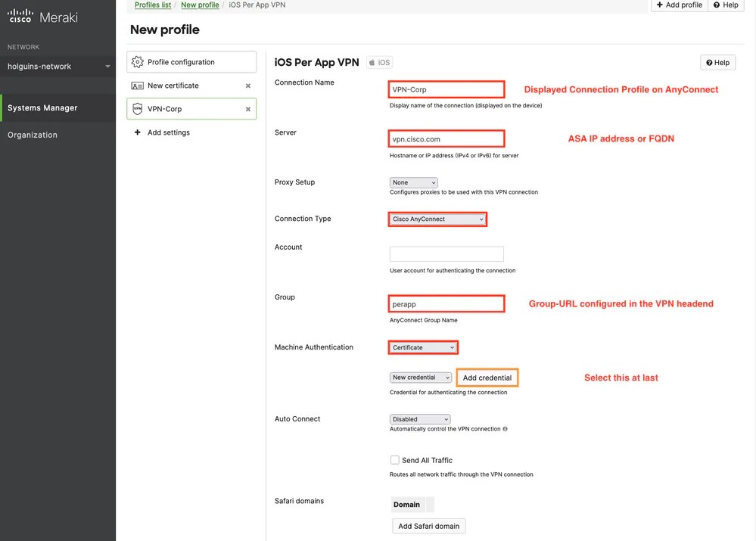Open Profile configuration via its gear icon
756x541 pixels.
(x=138, y=61)
